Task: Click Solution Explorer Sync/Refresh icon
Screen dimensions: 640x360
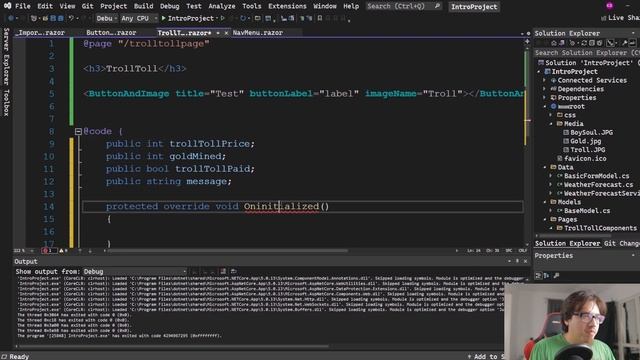Action: pyautogui.click(x=584, y=43)
